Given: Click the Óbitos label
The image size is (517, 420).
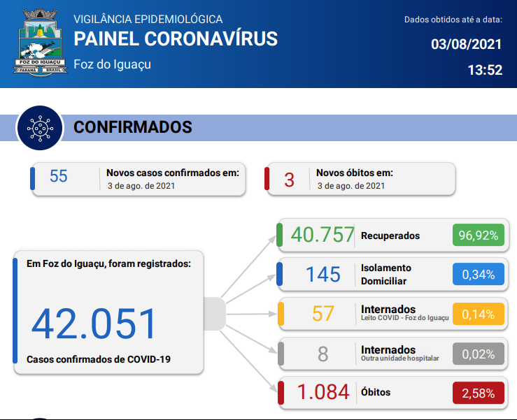Looking at the screenshot, I should pos(376,392).
